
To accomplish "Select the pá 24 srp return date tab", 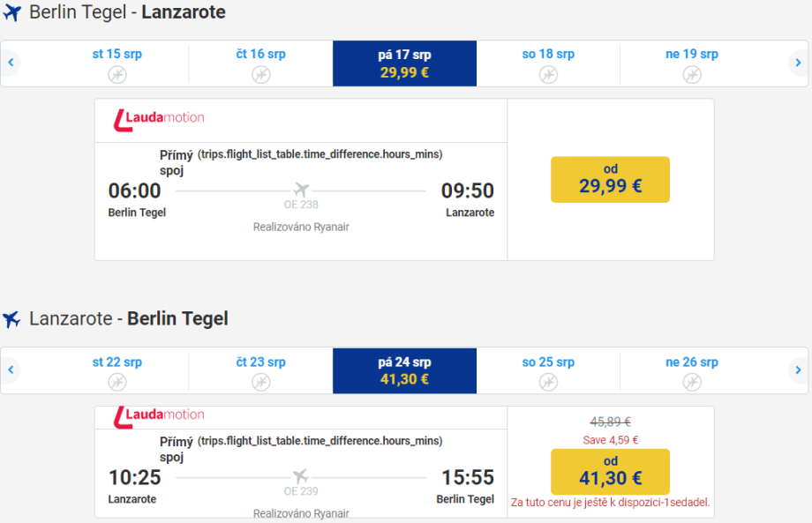I will (404, 370).
